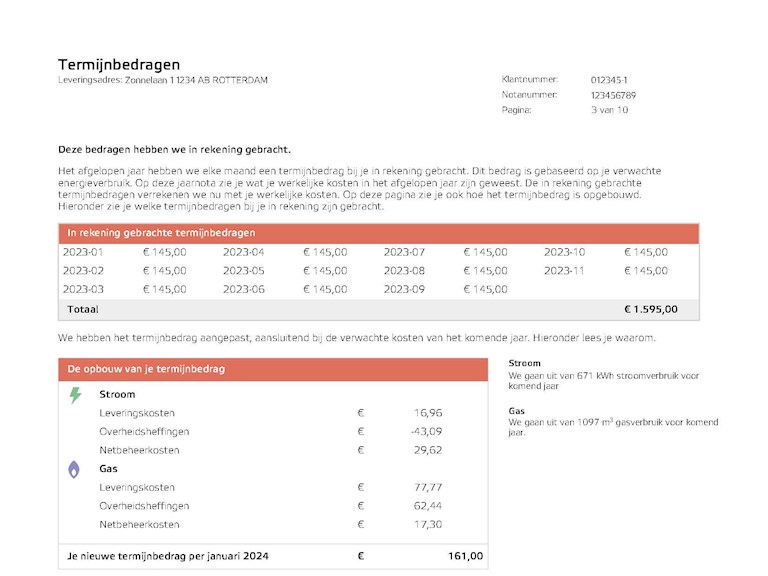Click the 2023-01 period cell

pos(83,252)
